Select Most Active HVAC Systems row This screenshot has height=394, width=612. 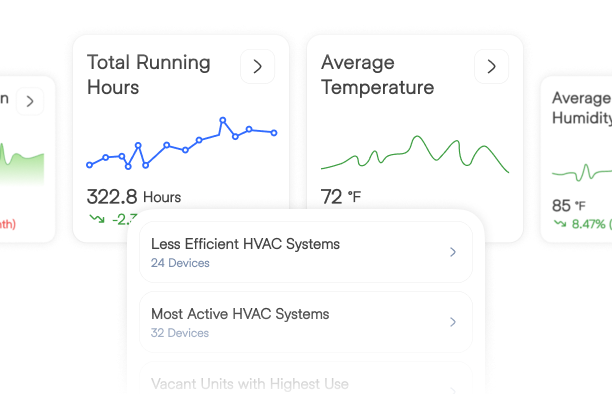click(x=306, y=322)
